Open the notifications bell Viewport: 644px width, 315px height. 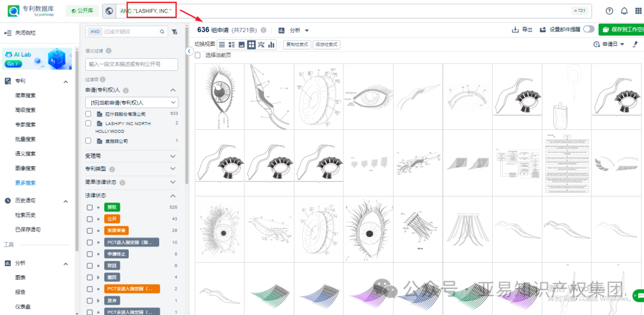pyautogui.click(x=624, y=11)
